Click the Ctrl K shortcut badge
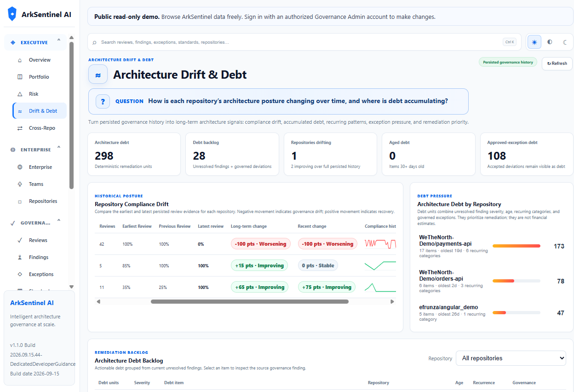 [510, 42]
